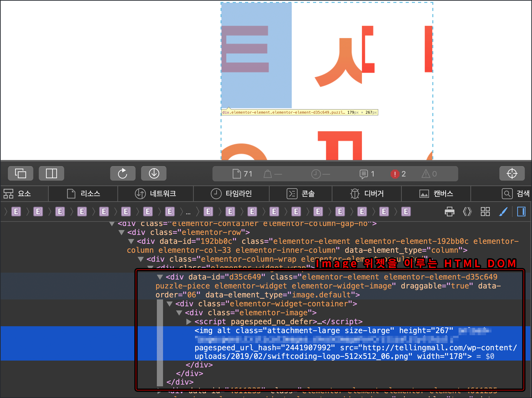Screen dimensions: 532x398
Task: Collapse the data-id d35c649 div node
Action: point(160,277)
